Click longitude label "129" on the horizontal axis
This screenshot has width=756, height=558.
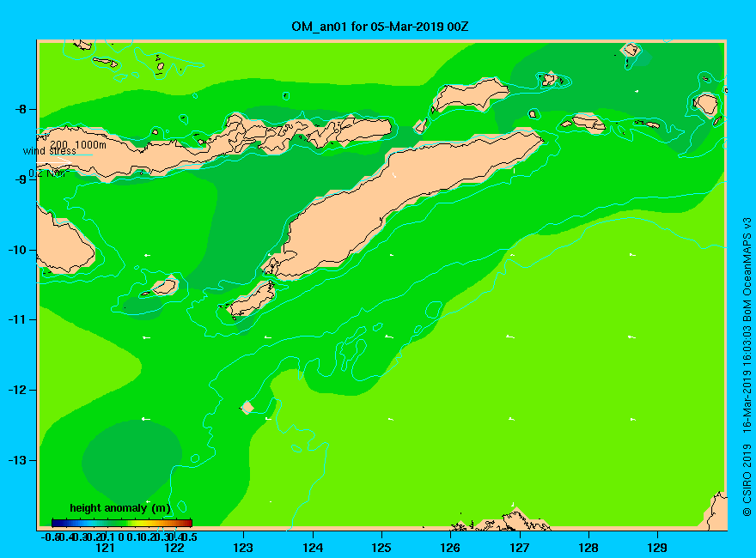click(x=657, y=548)
